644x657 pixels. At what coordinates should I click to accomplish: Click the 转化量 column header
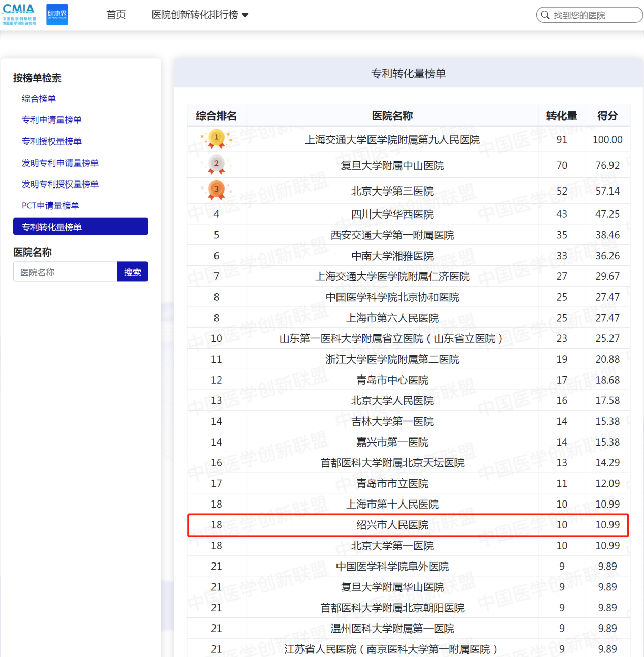click(562, 116)
